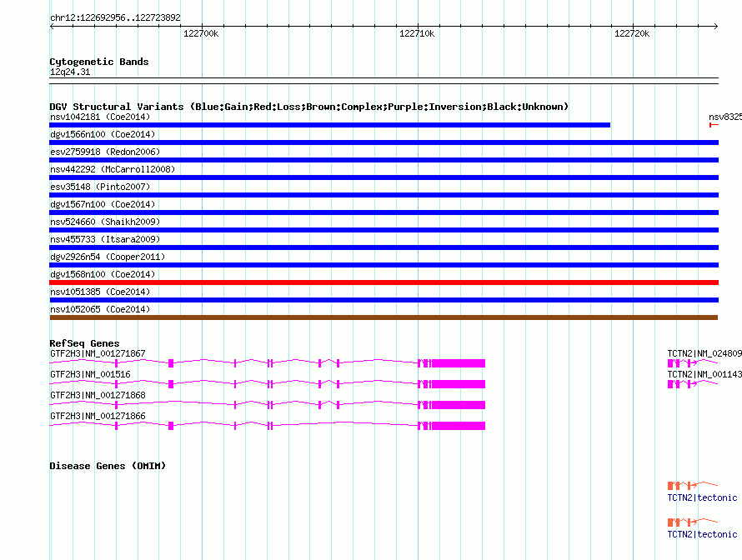Viewport: 742px width, 560px height.
Task: Open TCTN2|NM_001143 transcript label
Action: [704, 375]
